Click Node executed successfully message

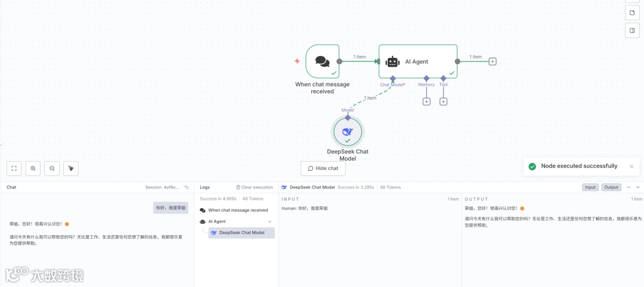[579, 166]
